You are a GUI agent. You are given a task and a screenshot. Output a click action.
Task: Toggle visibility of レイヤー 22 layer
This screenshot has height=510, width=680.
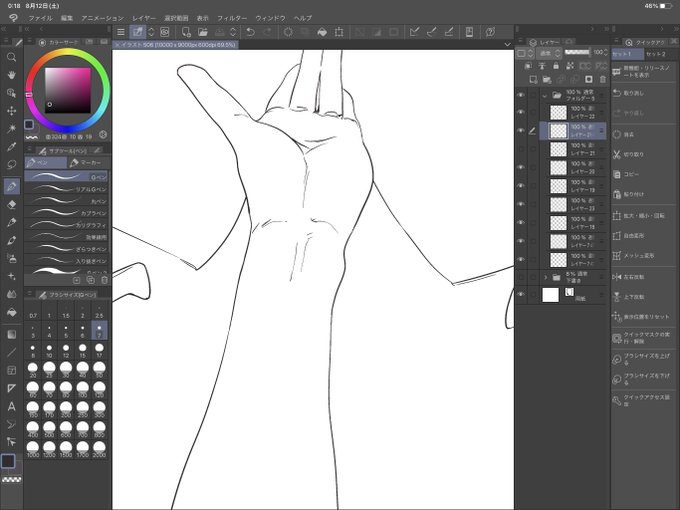521,112
